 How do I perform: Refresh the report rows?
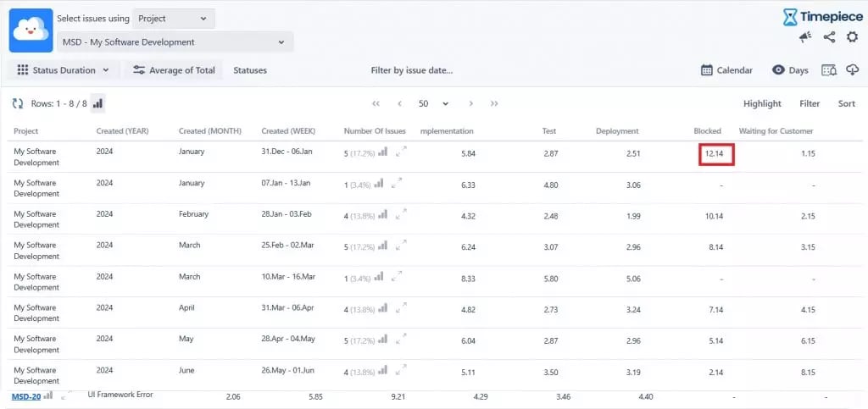click(17, 103)
